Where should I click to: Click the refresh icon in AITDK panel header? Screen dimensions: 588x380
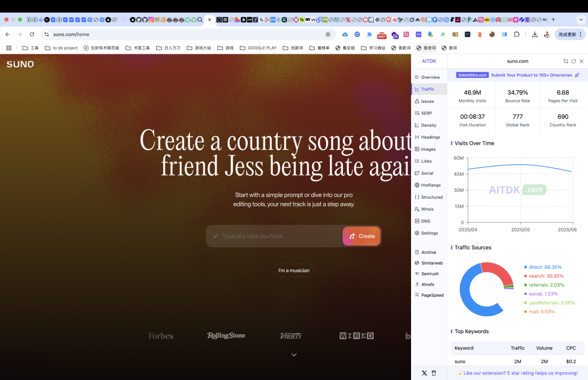(x=574, y=61)
